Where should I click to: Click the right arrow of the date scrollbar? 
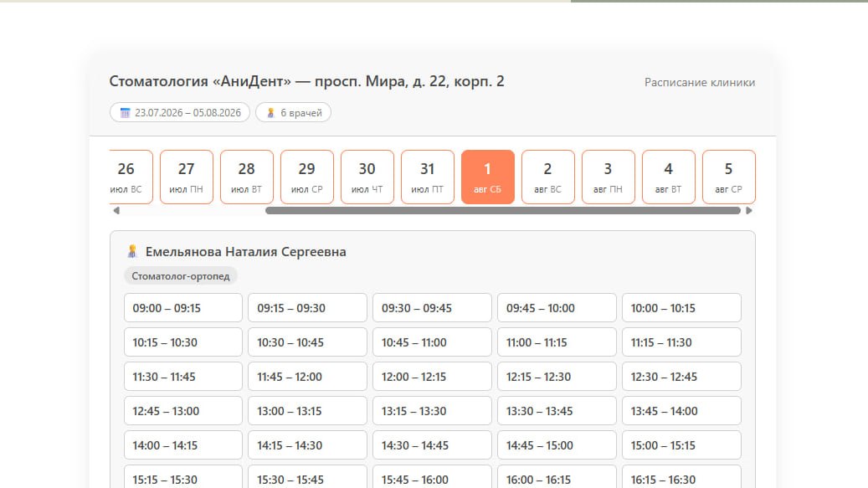(749, 211)
